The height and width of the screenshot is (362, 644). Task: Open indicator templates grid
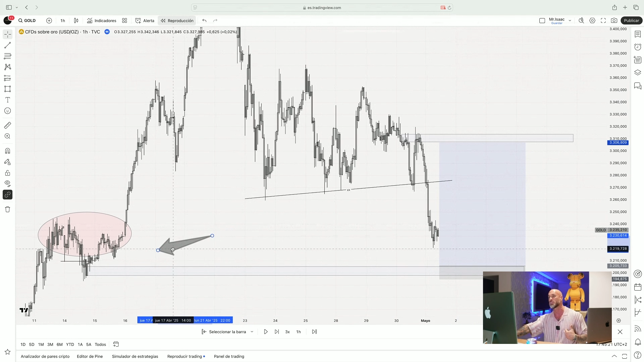[124, 20]
